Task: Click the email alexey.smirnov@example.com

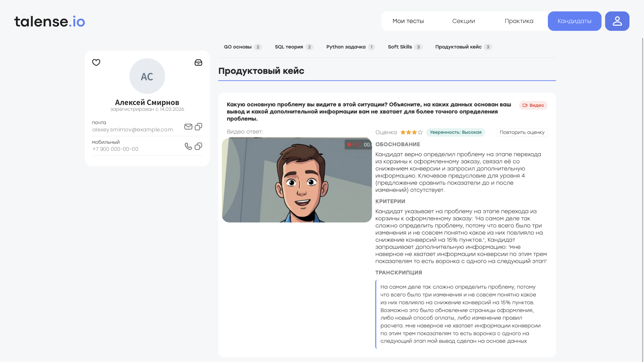Action: [x=133, y=130]
